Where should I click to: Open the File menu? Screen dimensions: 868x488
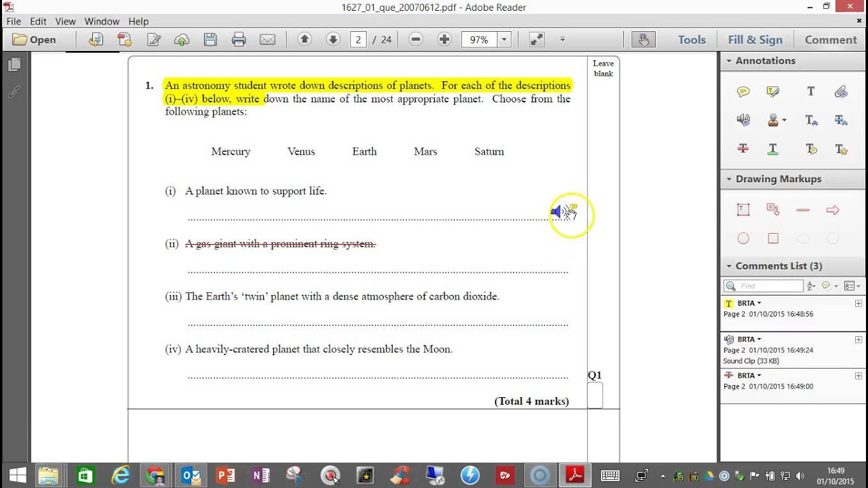pos(14,21)
